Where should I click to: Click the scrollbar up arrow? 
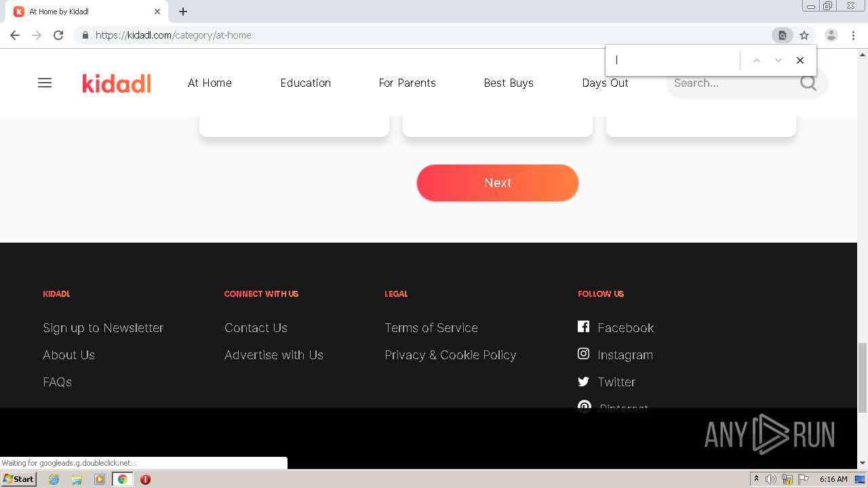click(x=863, y=54)
